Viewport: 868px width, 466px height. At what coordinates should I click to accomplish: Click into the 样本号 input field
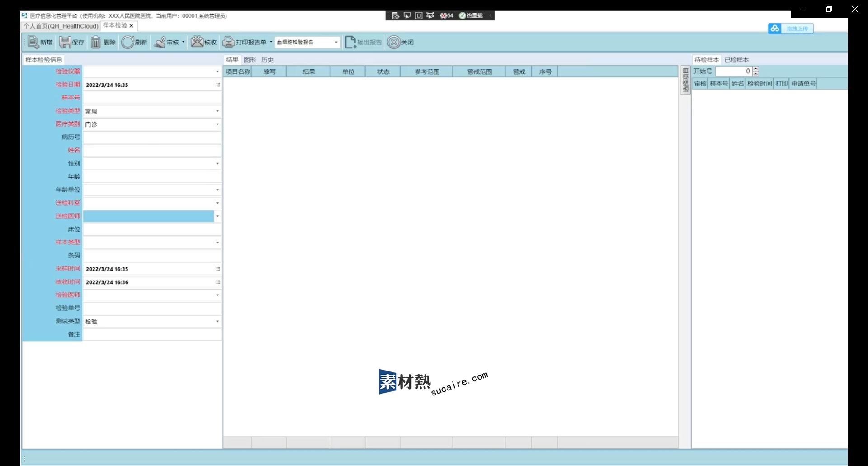[152, 98]
